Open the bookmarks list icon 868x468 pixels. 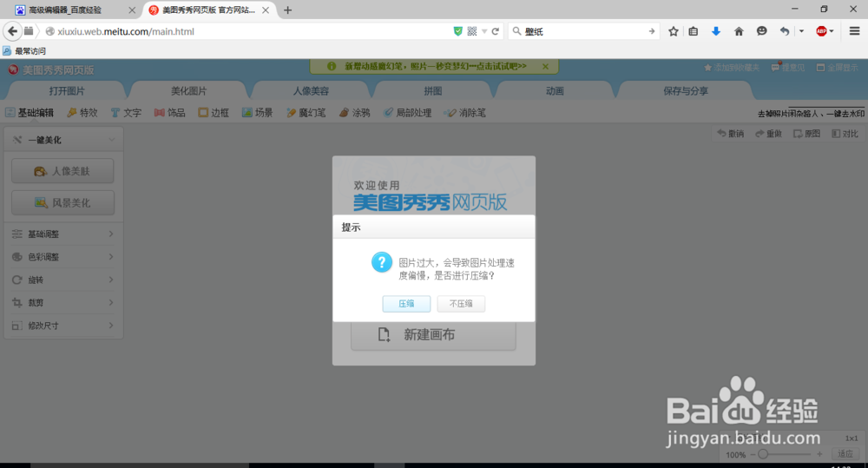(x=693, y=31)
